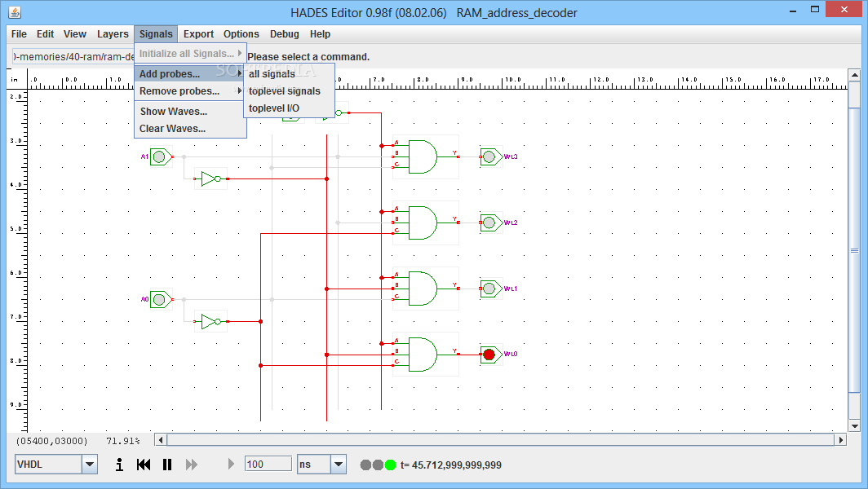
Task: Select Clear Waves... menu item
Action: pyautogui.click(x=190, y=128)
